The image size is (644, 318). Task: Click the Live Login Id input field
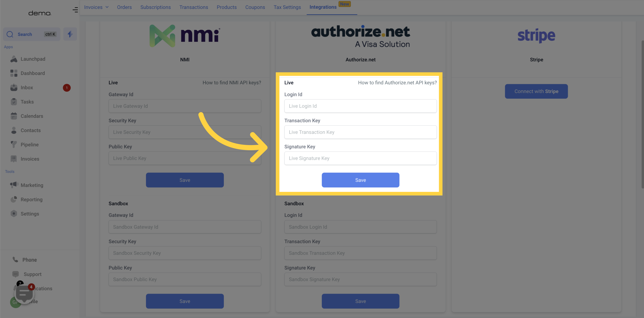pyautogui.click(x=361, y=106)
